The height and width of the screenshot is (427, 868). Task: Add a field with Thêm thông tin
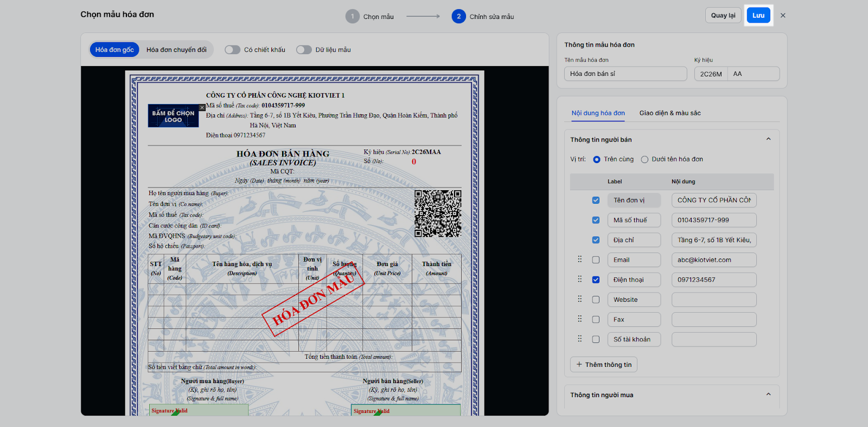coord(604,365)
